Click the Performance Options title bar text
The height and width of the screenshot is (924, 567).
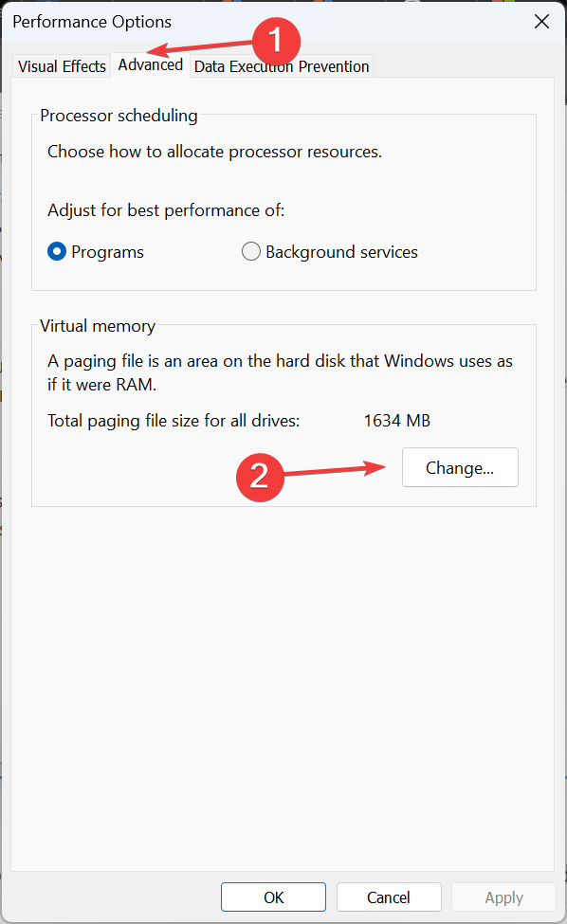coord(92,22)
